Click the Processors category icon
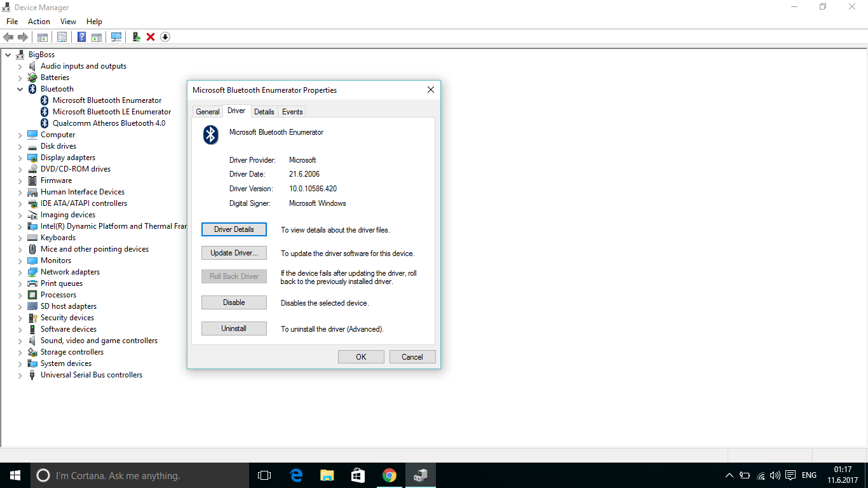 coord(32,295)
